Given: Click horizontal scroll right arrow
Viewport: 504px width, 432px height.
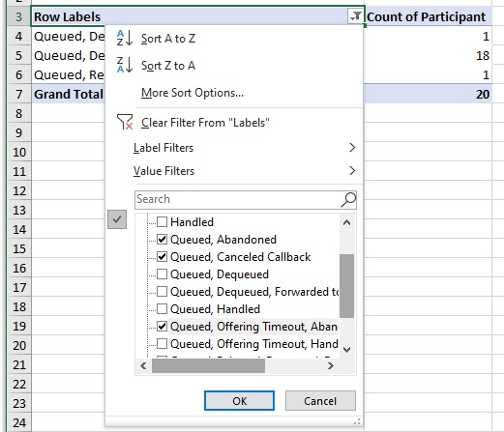Looking at the screenshot, I should pyautogui.click(x=331, y=365).
